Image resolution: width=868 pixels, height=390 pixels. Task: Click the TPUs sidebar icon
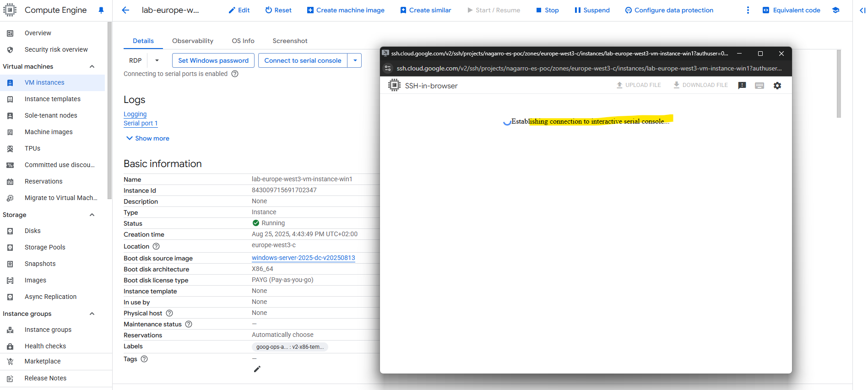click(x=10, y=148)
